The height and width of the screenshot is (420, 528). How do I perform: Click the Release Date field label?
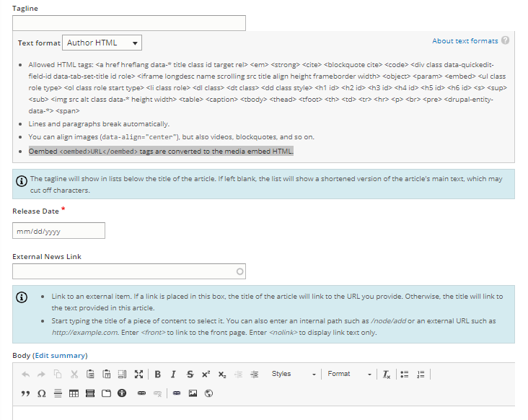(x=35, y=211)
